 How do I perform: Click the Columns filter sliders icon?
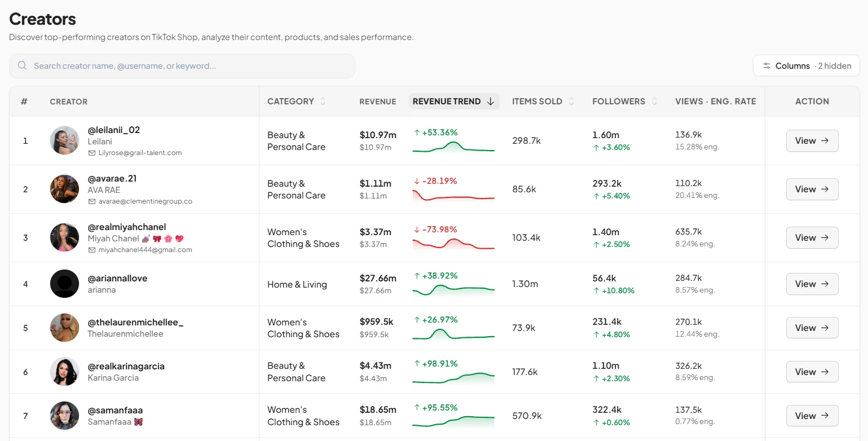[x=766, y=66]
